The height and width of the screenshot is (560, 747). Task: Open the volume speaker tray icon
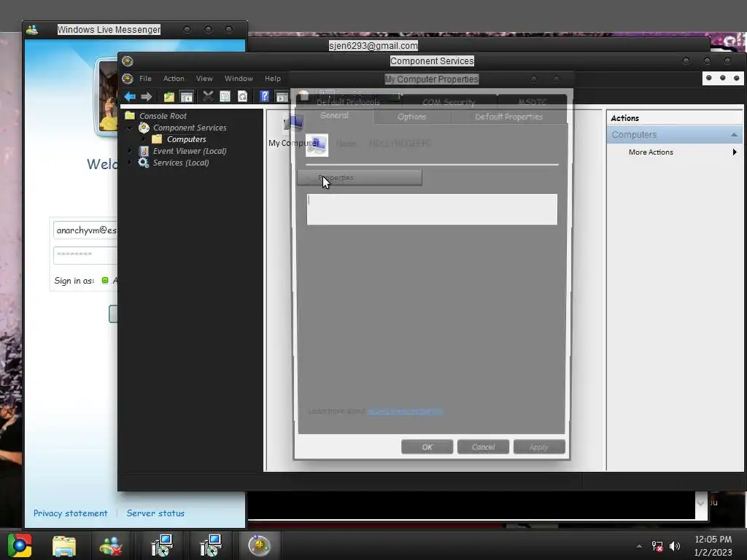pyautogui.click(x=675, y=546)
